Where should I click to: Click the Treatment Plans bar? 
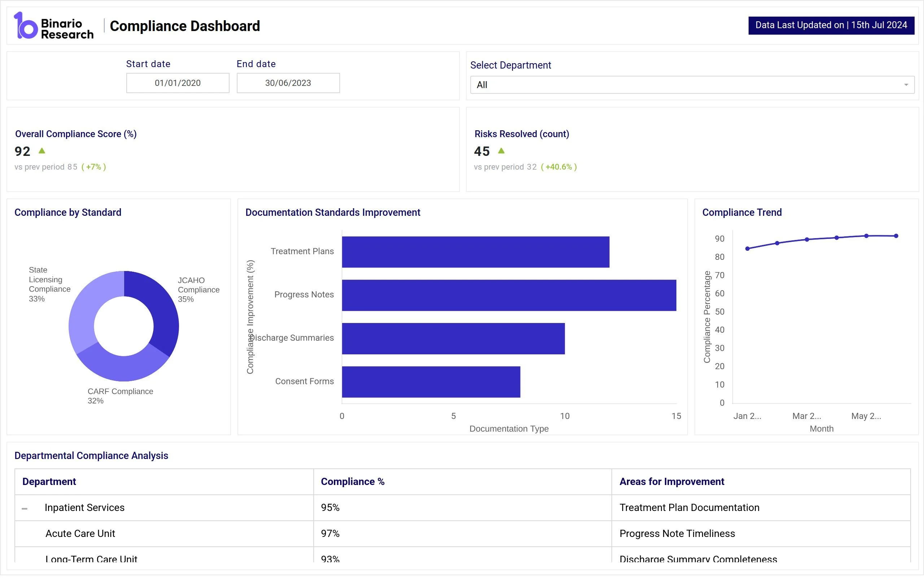click(475, 252)
